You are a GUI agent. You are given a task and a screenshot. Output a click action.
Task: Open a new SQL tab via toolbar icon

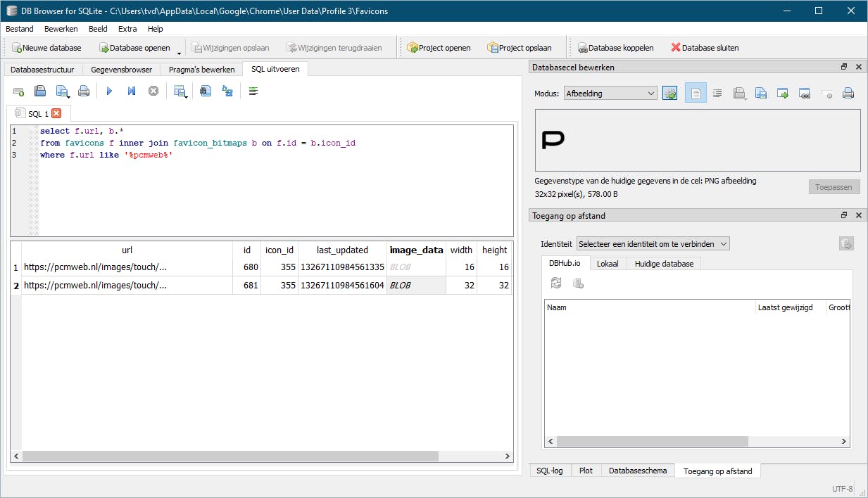(x=19, y=91)
